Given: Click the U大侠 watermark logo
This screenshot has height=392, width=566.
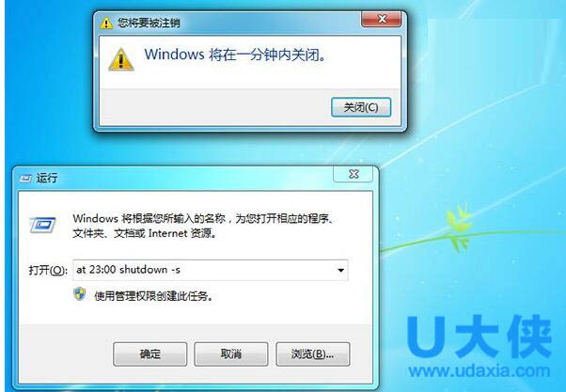Looking at the screenshot, I should (480, 337).
